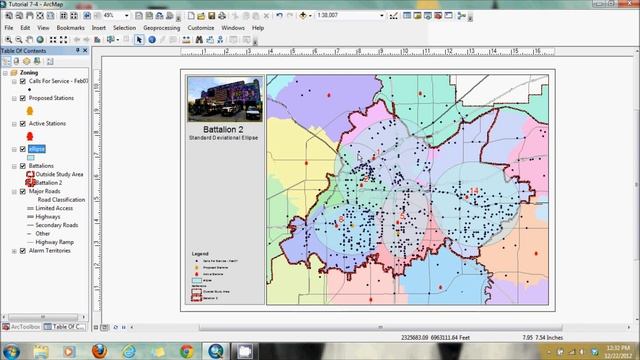The width and height of the screenshot is (640, 360).
Task: Uncheck Alarm Territories layer
Action: pyautogui.click(x=23, y=251)
